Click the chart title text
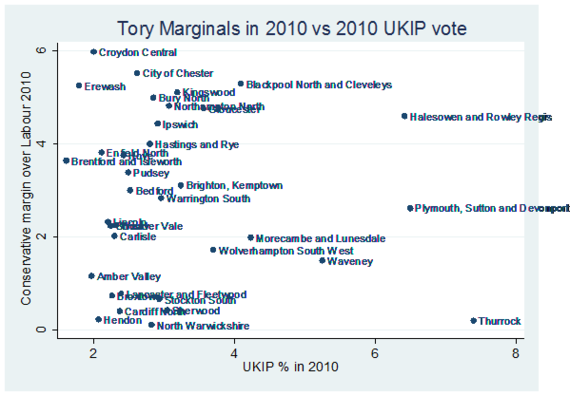Image resolution: width=570 pixels, height=396 pixels. (x=292, y=28)
